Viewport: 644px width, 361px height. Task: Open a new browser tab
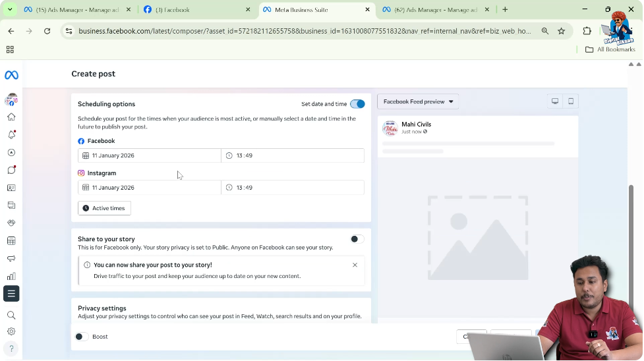pyautogui.click(x=505, y=9)
